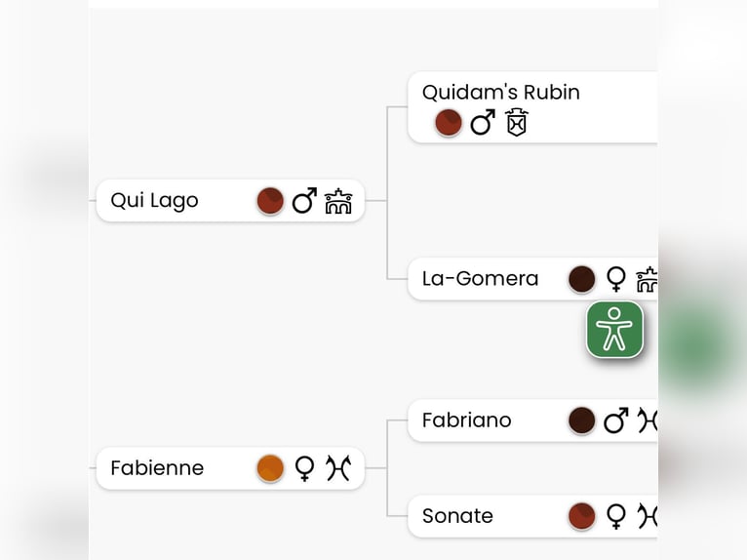Click the female symbol beside La-Gomera
Viewport: 747px width, 560px height.
(x=615, y=279)
